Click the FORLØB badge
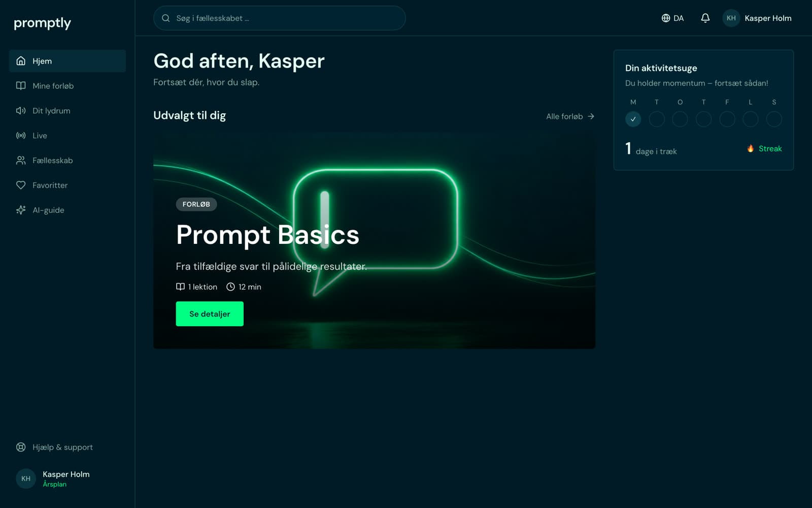 196,204
